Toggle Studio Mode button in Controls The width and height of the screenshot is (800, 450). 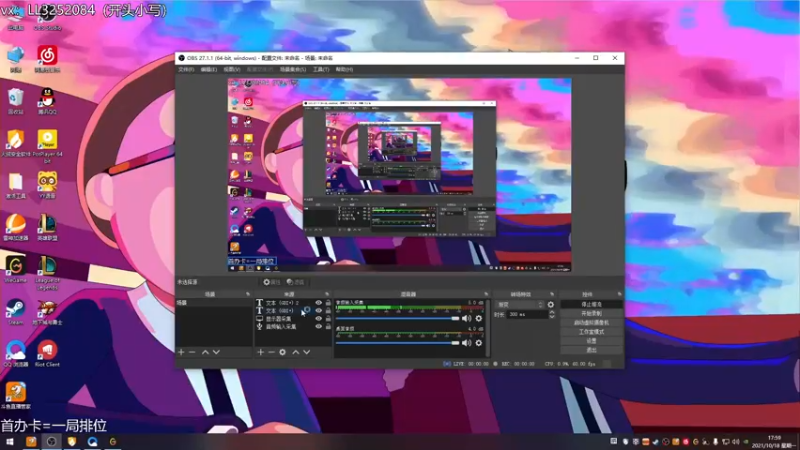point(591,332)
